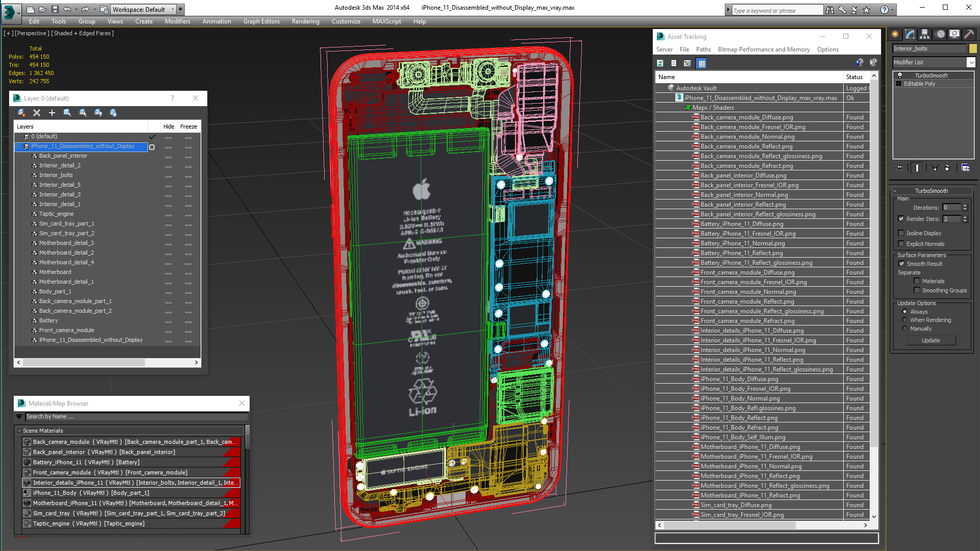980x551 pixels.
Task: Click the Freeze column header in Layer dialog
Action: [x=188, y=127]
